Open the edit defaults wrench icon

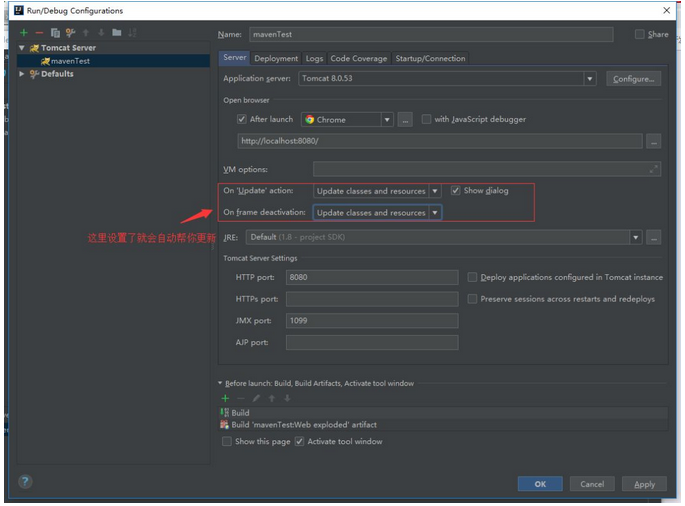[70, 33]
